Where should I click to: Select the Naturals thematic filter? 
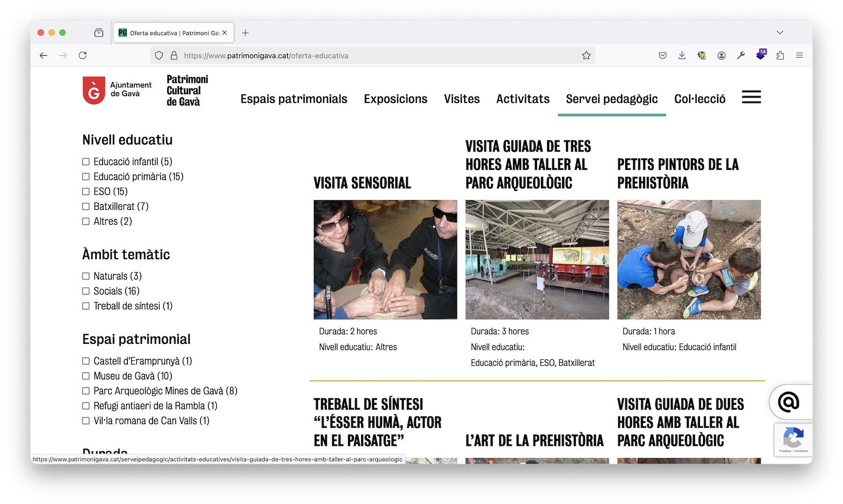[86, 277]
